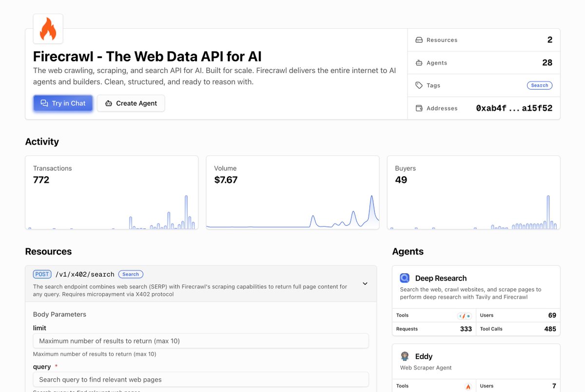This screenshot has height=392, width=585.
Task: Click the POST method badge
Action: (42, 274)
